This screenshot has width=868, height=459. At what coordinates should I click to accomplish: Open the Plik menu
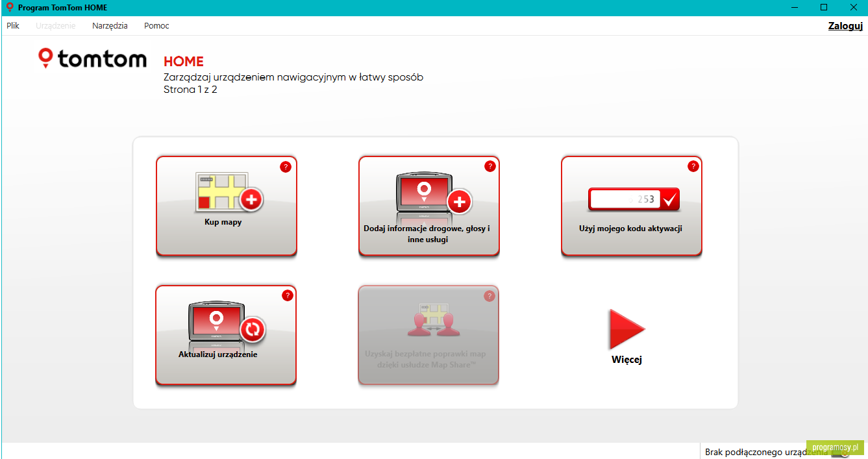(x=13, y=26)
